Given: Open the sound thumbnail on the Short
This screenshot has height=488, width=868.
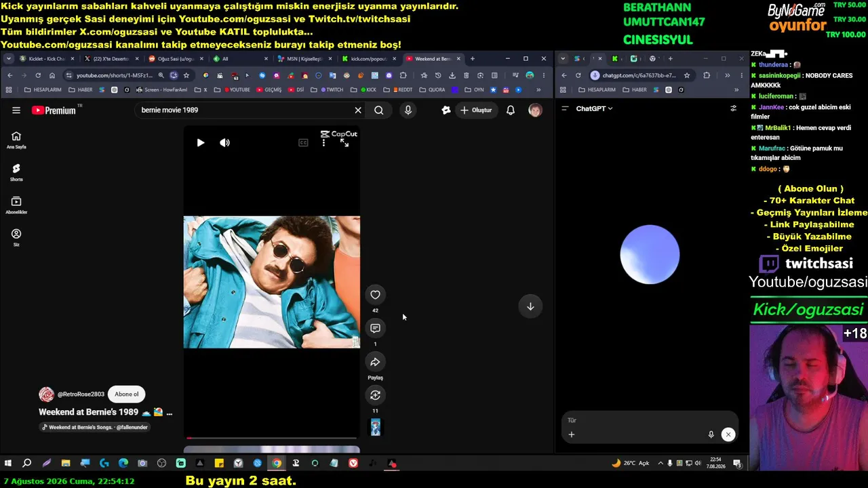Looking at the screenshot, I should point(375,427).
